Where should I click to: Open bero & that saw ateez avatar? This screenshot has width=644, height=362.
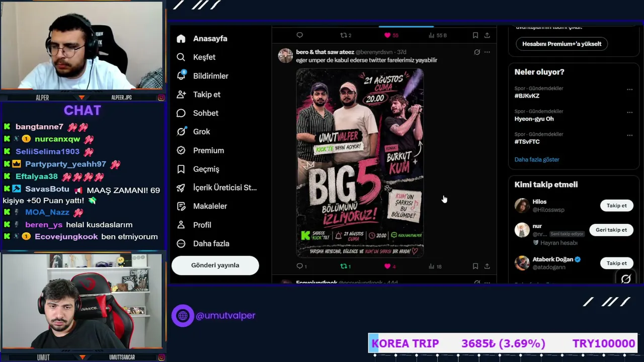tap(285, 55)
